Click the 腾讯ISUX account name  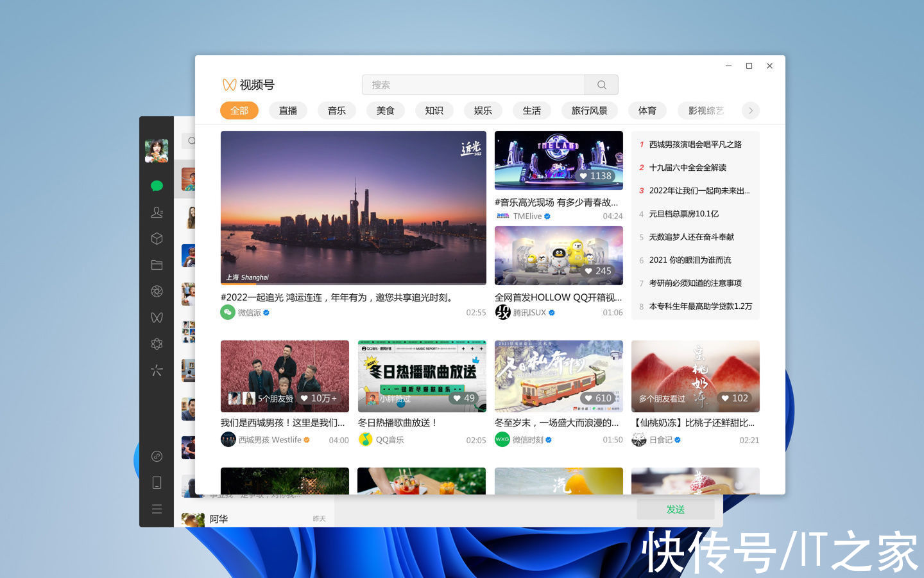(x=529, y=313)
